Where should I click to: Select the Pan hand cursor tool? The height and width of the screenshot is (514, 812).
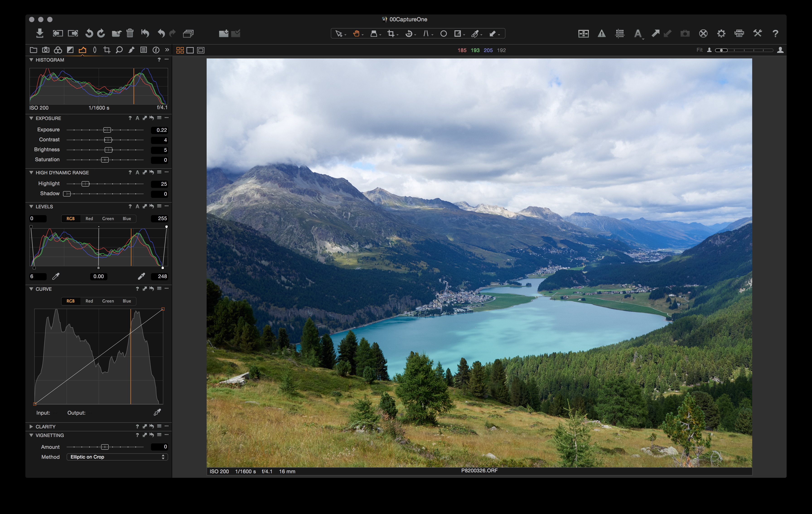(356, 33)
